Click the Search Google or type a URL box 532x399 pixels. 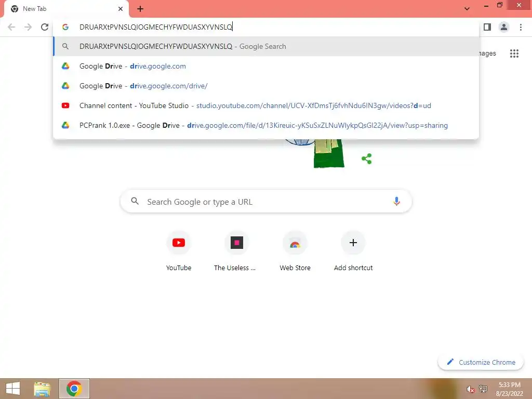click(x=266, y=201)
